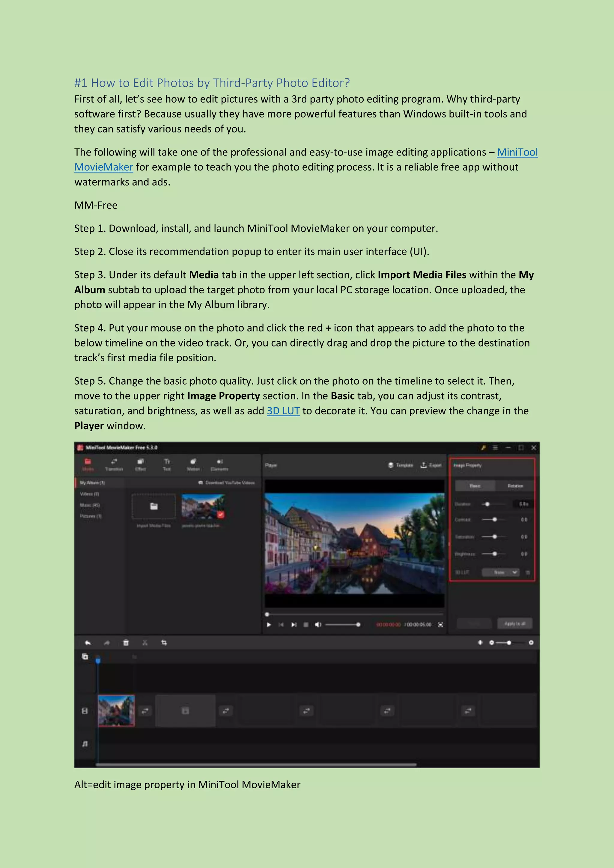The height and width of the screenshot is (868, 614).
Task: Click the red checkmark on photo thumbnail
Action: pos(221,515)
